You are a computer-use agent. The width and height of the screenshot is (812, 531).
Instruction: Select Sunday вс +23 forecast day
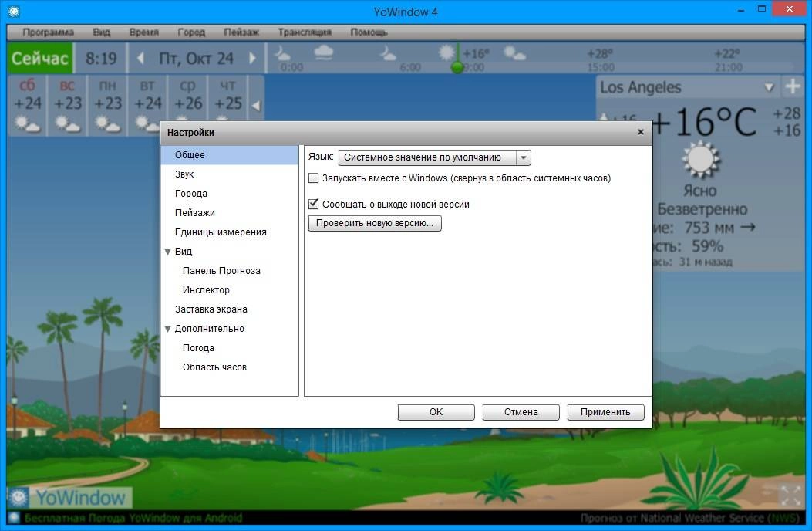[67, 106]
